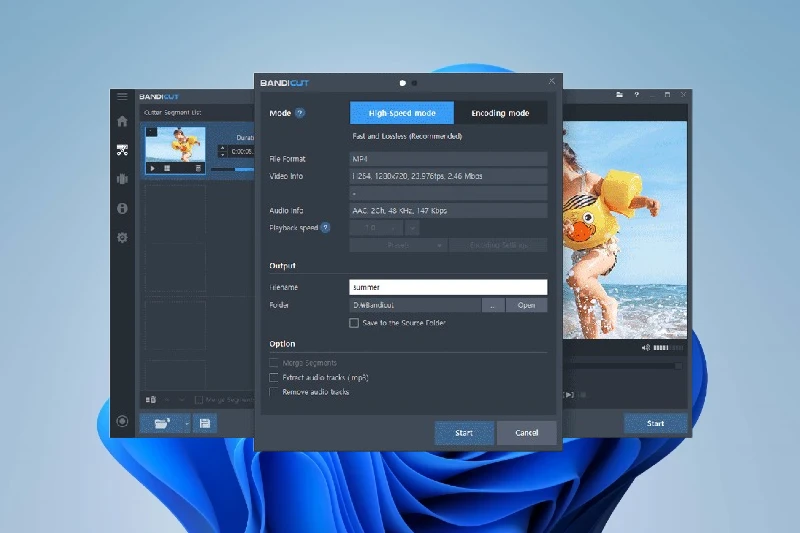Increase duration with the up stepper arrow
The width and height of the screenshot is (800, 533).
(x=222, y=148)
